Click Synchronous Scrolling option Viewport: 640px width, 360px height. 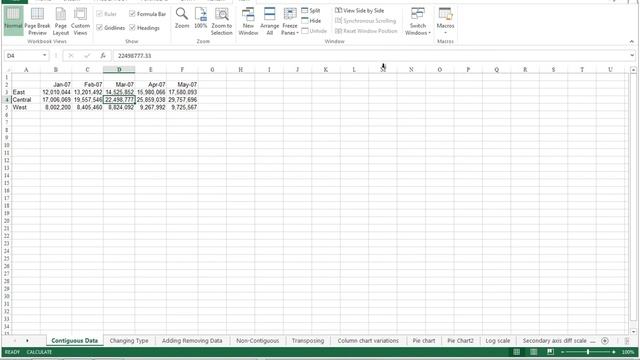(x=366, y=21)
